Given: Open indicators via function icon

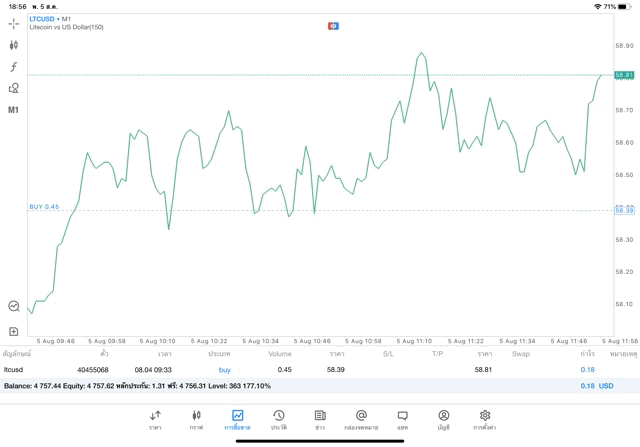Looking at the screenshot, I should coord(13,67).
